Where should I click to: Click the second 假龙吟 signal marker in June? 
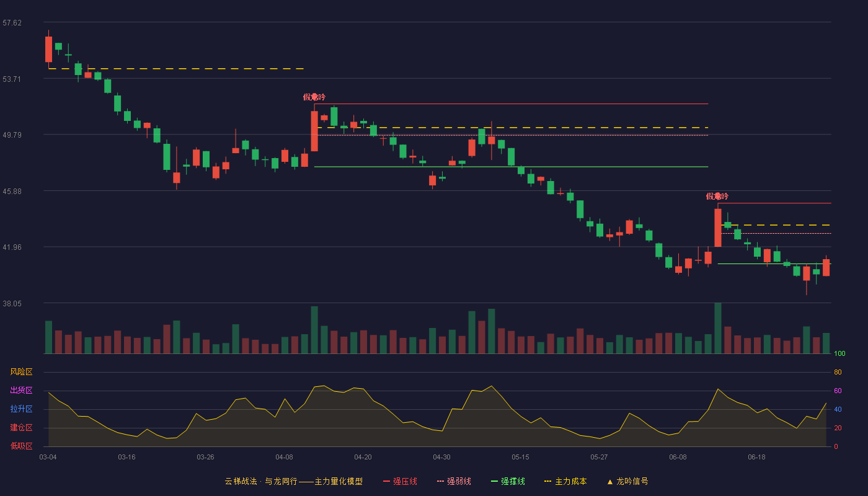[717, 196]
